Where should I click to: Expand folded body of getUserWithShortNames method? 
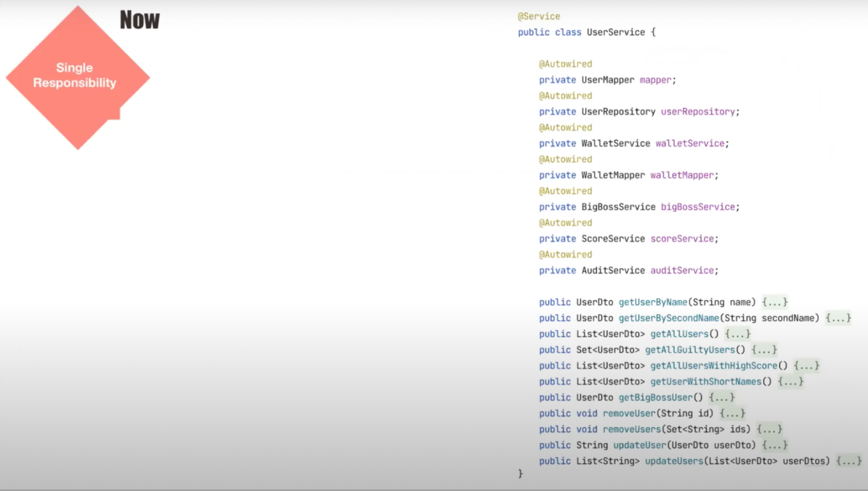tap(791, 382)
